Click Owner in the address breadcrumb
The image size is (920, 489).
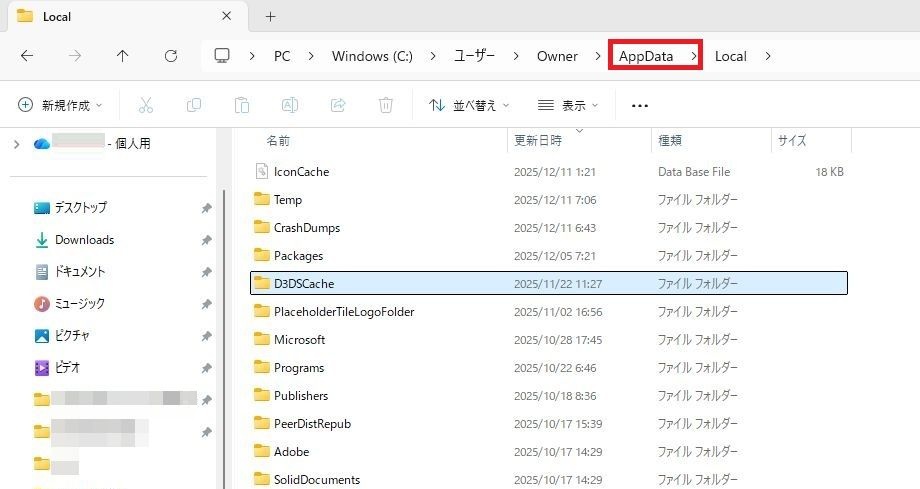pos(557,56)
